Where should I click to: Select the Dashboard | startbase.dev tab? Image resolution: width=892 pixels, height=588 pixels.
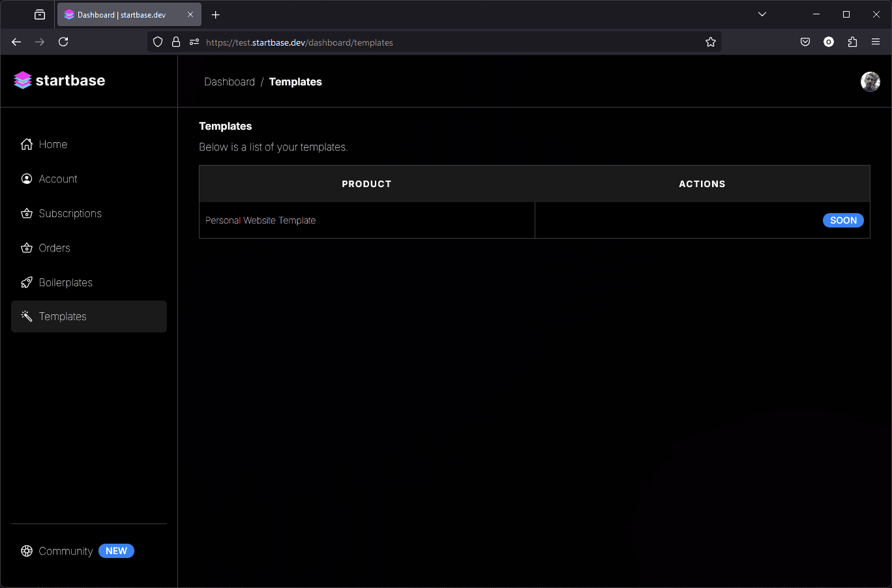pyautogui.click(x=130, y=14)
